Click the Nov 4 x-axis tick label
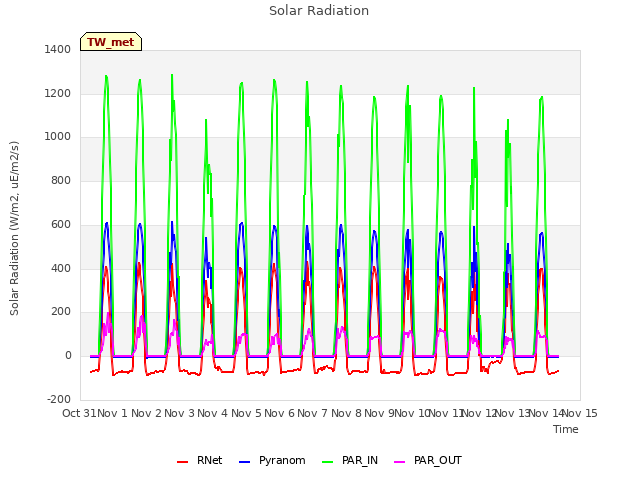This screenshot has height=480, width=640. pos(213,413)
